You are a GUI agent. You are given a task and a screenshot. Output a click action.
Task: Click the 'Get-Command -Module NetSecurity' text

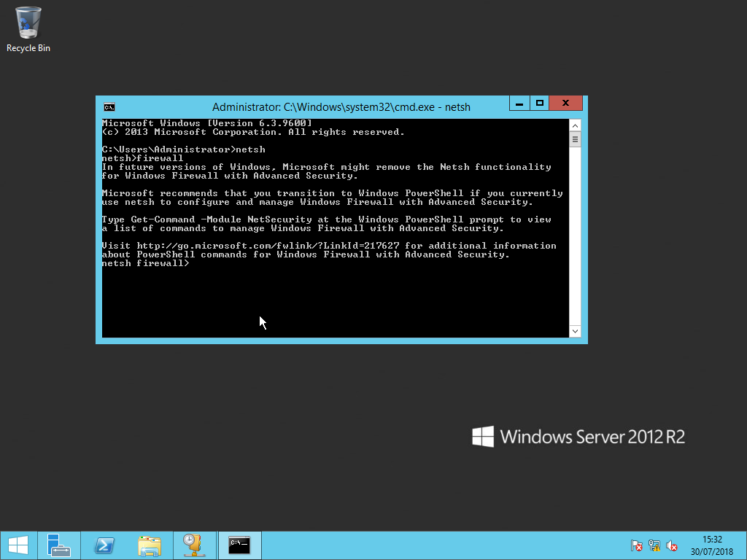[x=221, y=219]
